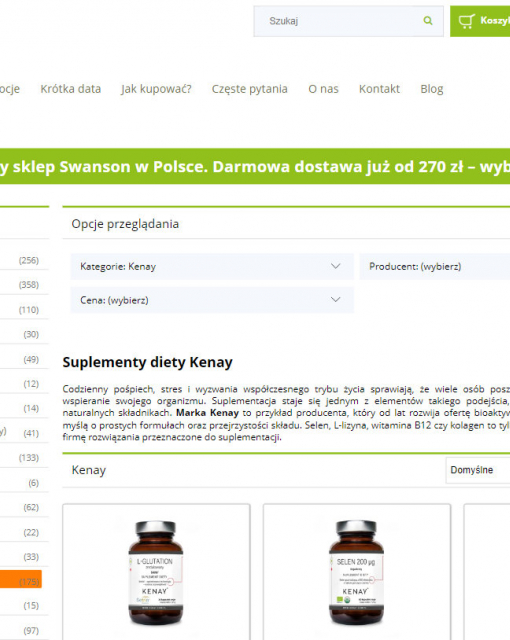The width and height of the screenshot is (510, 640).
Task: Open Krótka data menu item
Action: click(x=71, y=89)
